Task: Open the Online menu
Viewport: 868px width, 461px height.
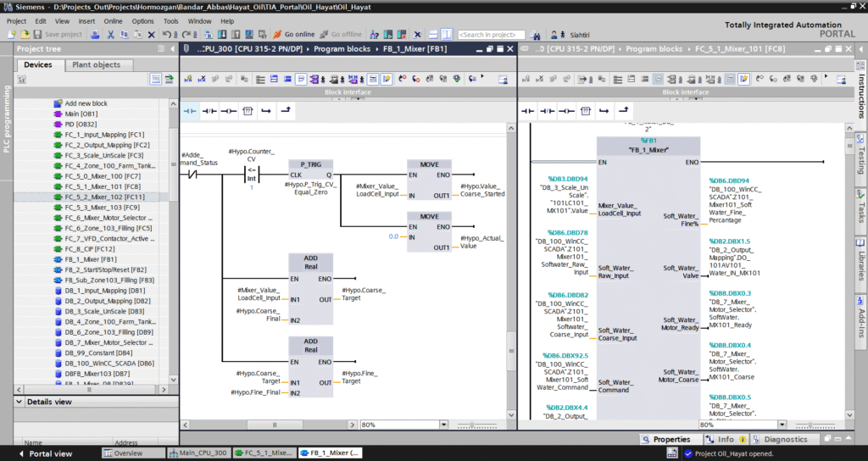Action: coord(113,20)
